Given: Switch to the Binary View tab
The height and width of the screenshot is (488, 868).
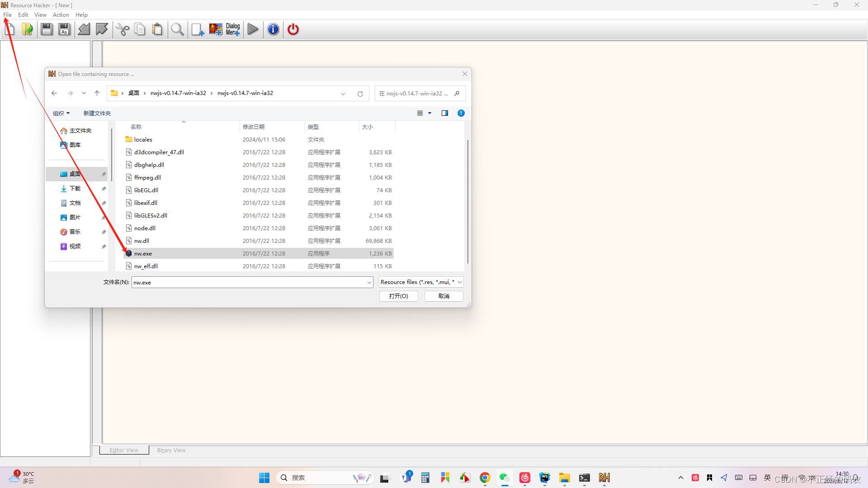Looking at the screenshot, I should point(171,450).
